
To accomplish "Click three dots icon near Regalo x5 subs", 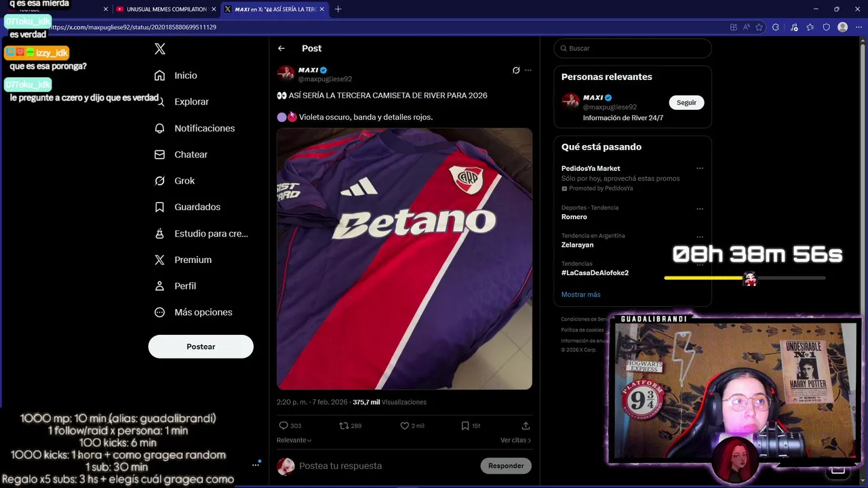I will click(256, 464).
